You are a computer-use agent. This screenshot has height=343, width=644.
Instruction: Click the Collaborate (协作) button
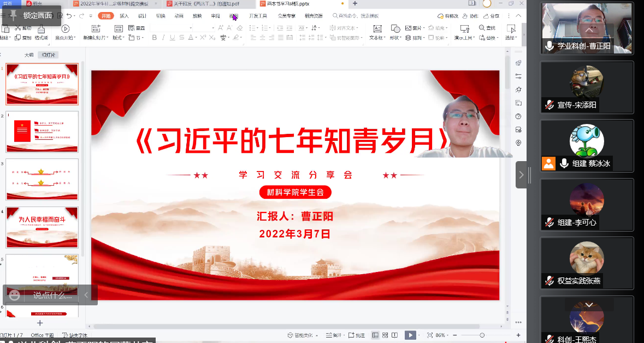click(x=470, y=16)
